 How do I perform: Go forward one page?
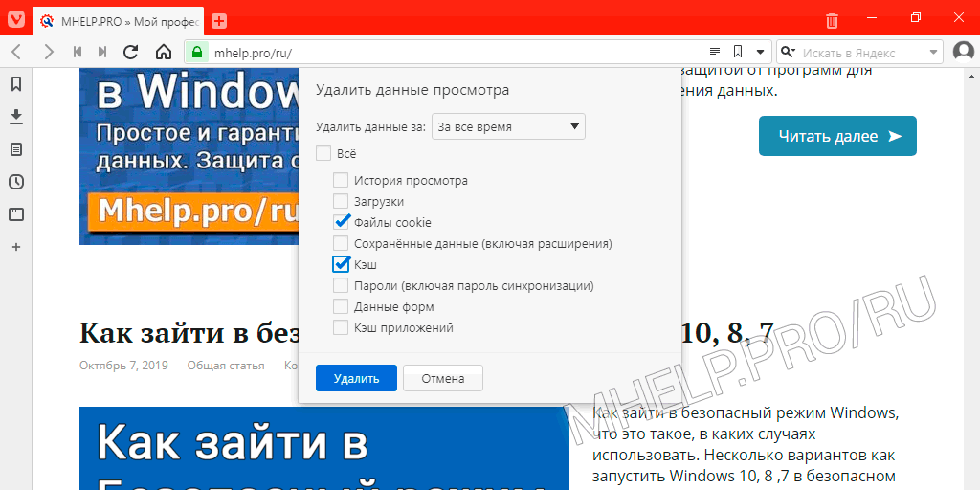coord(49,52)
